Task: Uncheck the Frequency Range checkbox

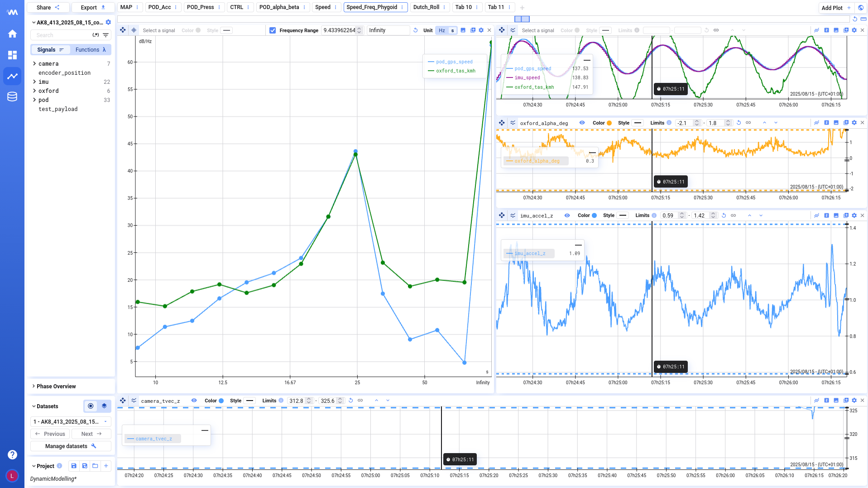Action: coord(273,30)
